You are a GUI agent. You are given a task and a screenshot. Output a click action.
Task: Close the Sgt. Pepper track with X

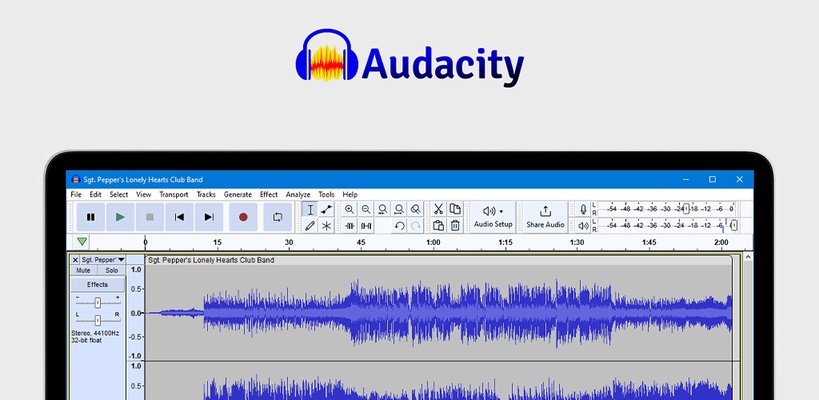[75, 260]
